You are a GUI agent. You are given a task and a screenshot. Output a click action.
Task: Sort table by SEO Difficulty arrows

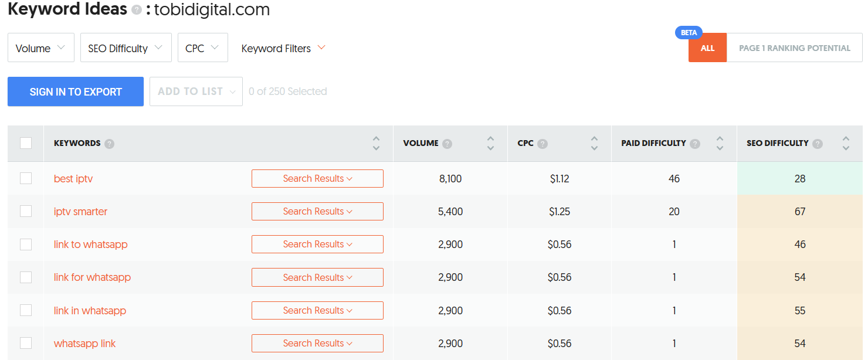click(x=846, y=144)
